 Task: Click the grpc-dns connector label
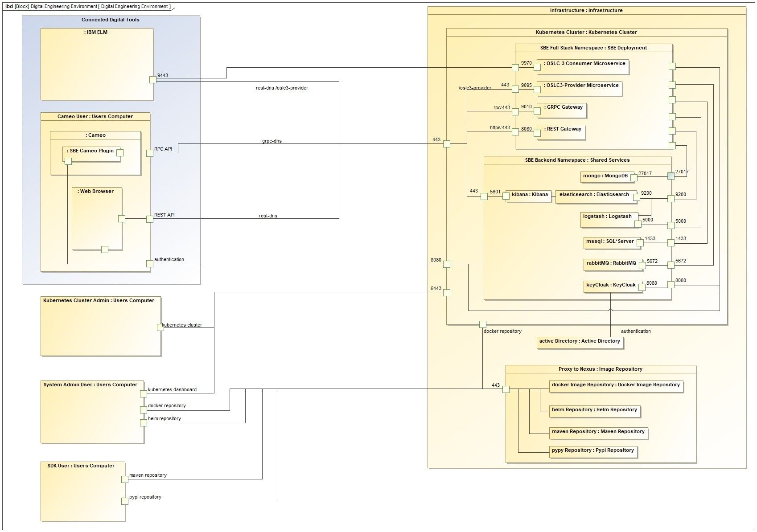273,141
